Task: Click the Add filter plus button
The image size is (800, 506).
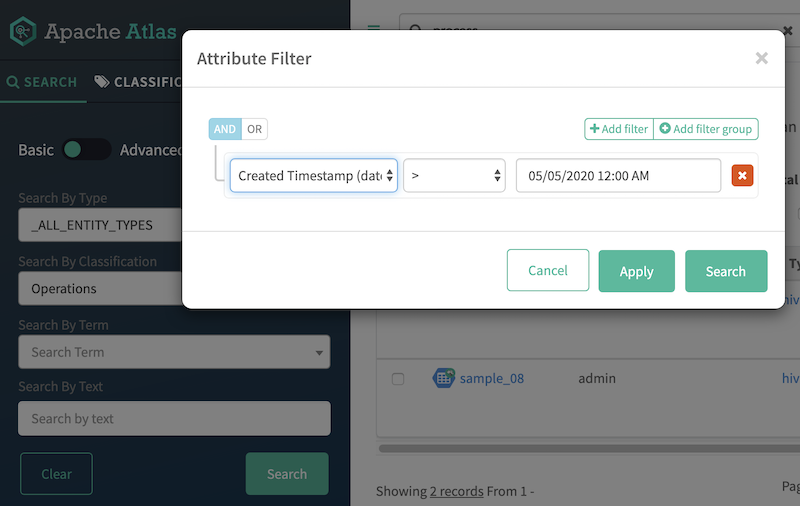Action: click(x=619, y=129)
